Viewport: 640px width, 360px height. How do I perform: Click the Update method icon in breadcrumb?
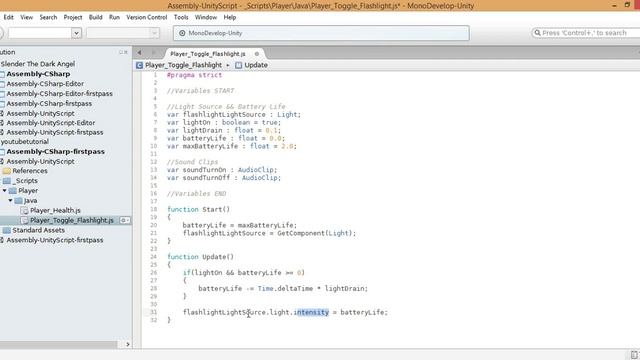238,65
